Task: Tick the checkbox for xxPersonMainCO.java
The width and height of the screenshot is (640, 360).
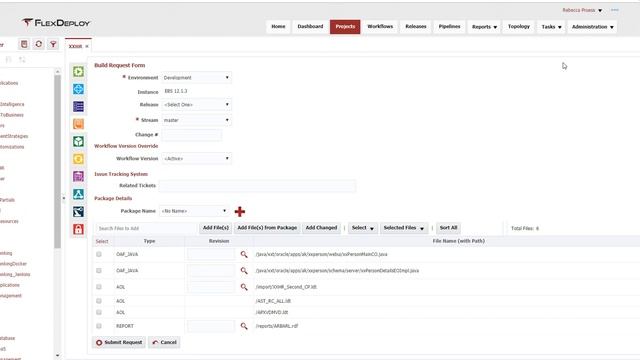Action: 99,254
